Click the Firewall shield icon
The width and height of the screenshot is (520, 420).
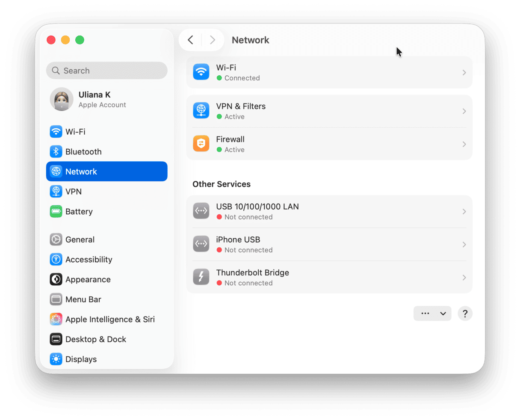pyautogui.click(x=201, y=144)
